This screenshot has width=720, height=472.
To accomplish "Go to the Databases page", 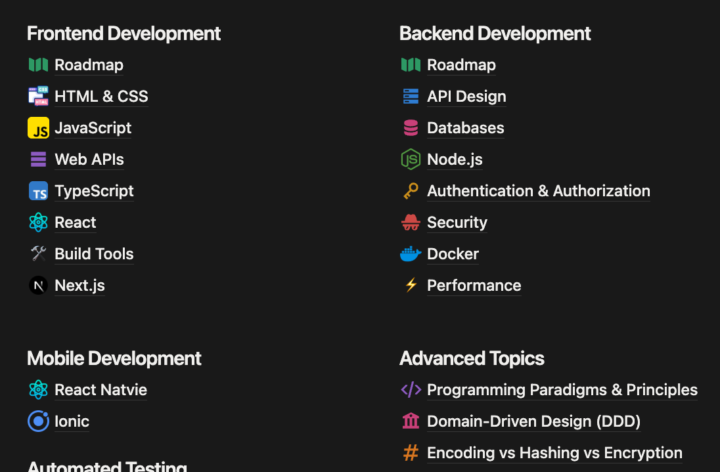I will pyautogui.click(x=465, y=128).
